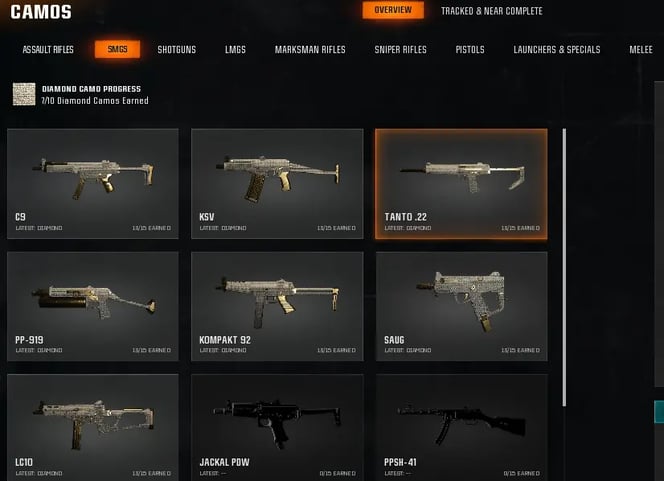Switch to the Assault Rifles tab
The image size is (664, 481).
coord(48,50)
